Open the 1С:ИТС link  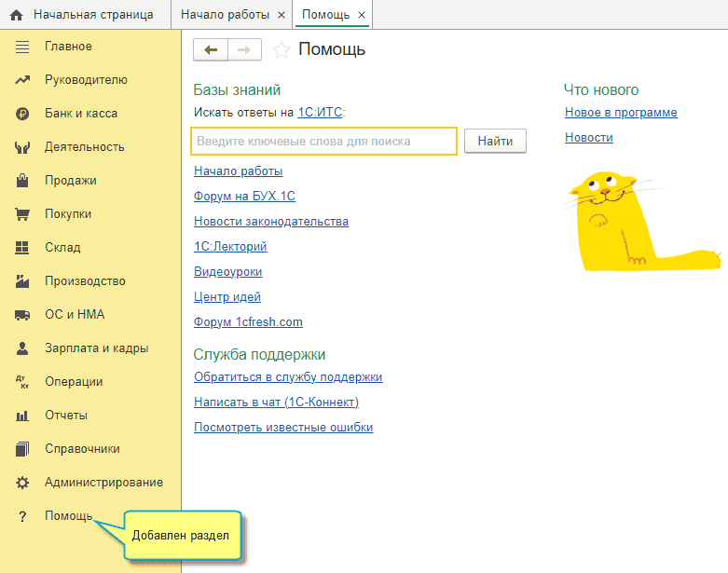point(321,113)
